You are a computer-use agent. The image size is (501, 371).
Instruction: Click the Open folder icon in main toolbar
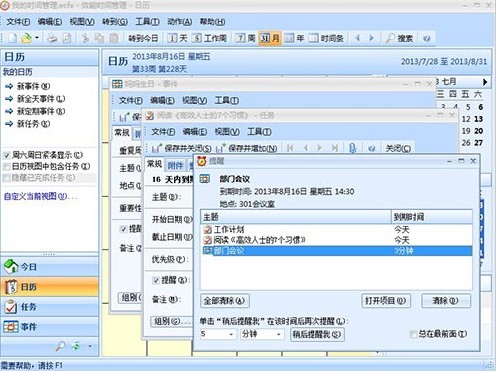tap(26, 38)
